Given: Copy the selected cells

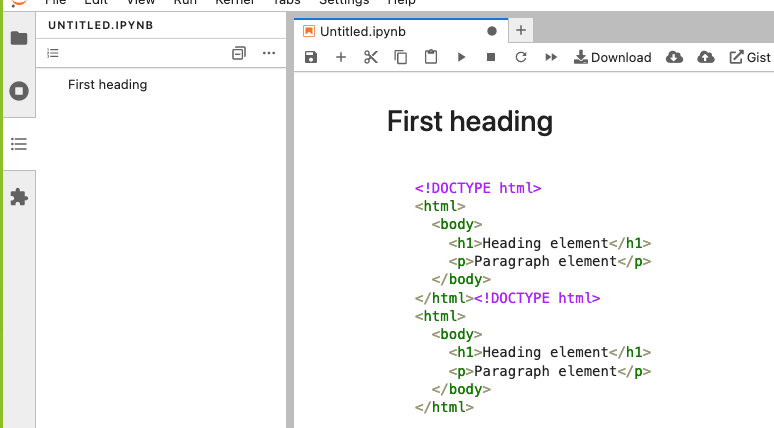Looking at the screenshot, I should click(401, 57).
